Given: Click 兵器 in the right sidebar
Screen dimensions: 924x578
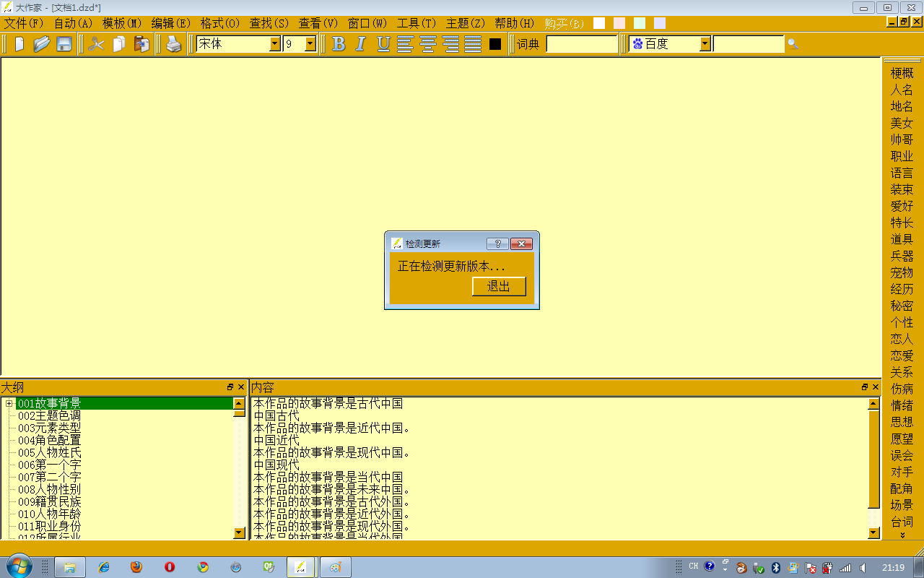Looking at the screenshot, I should [x=902, y=256].
